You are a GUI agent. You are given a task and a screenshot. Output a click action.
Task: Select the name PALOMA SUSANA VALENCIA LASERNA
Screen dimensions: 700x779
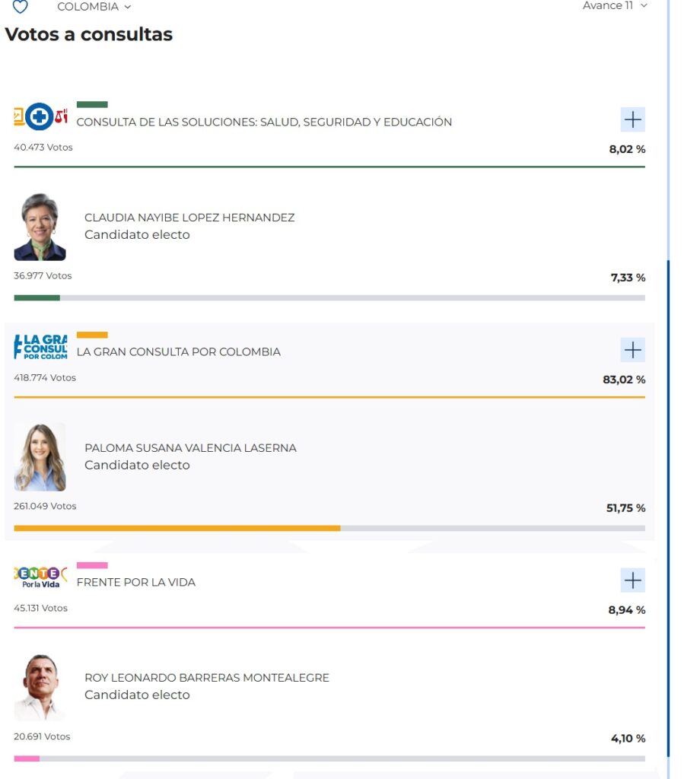(190, 448)
